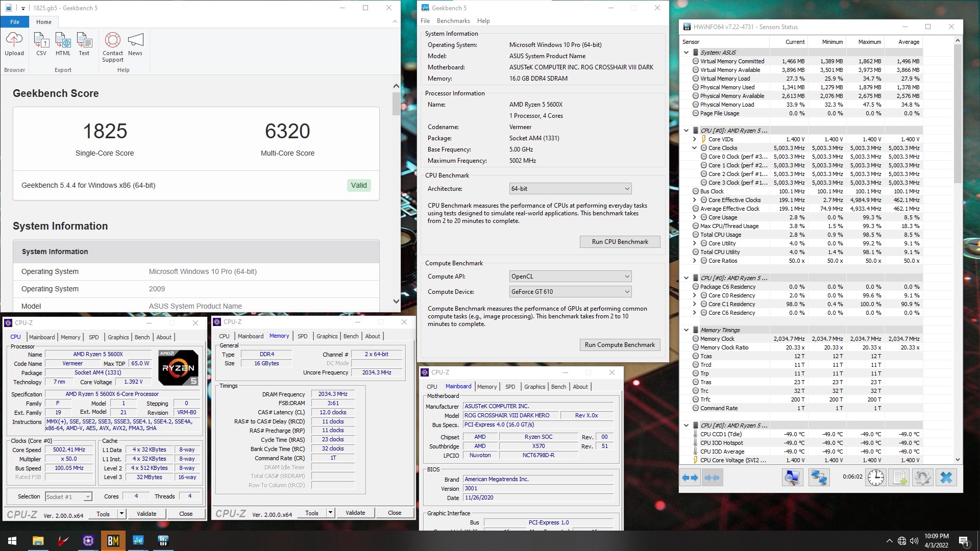The height and width of the screenshot is (551, 980).
Task: Open the Architecture 64-bit dropdown
Action: (x=570, y=189)
